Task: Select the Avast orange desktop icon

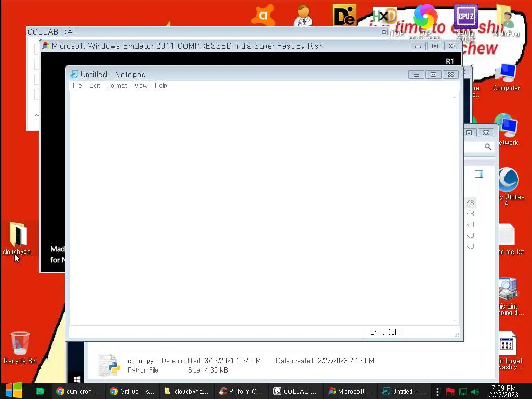Action: click(x=263, y=15)
